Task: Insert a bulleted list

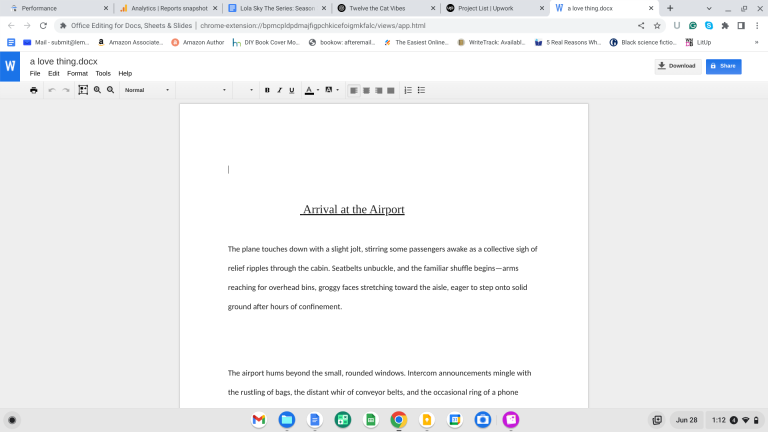Action: point(421,90)
